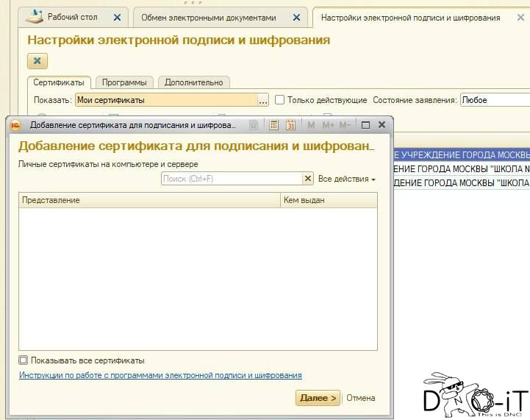This screenshot has height=420, width=530.
Task: Open Показать selection ellipsis button
Action: click(263, 100)
